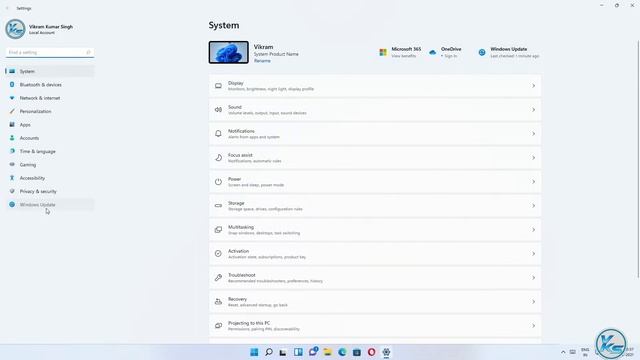The height and width of the screenshot is (360, 640).
Task: Click the back arrow beside Settings title
Action: (7, 8)
